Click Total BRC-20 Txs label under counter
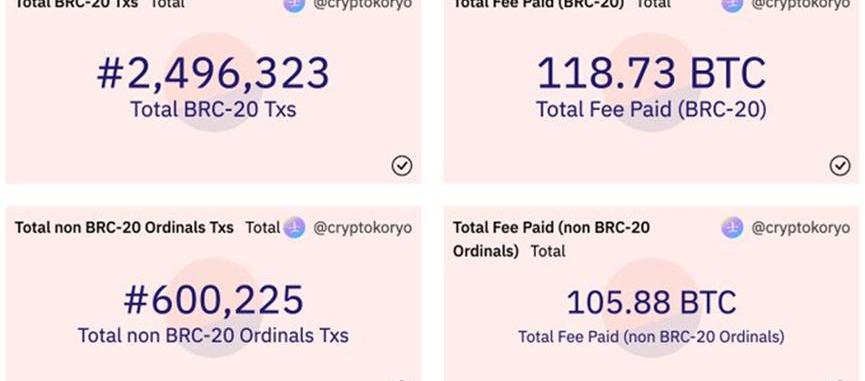 [213, 110]
